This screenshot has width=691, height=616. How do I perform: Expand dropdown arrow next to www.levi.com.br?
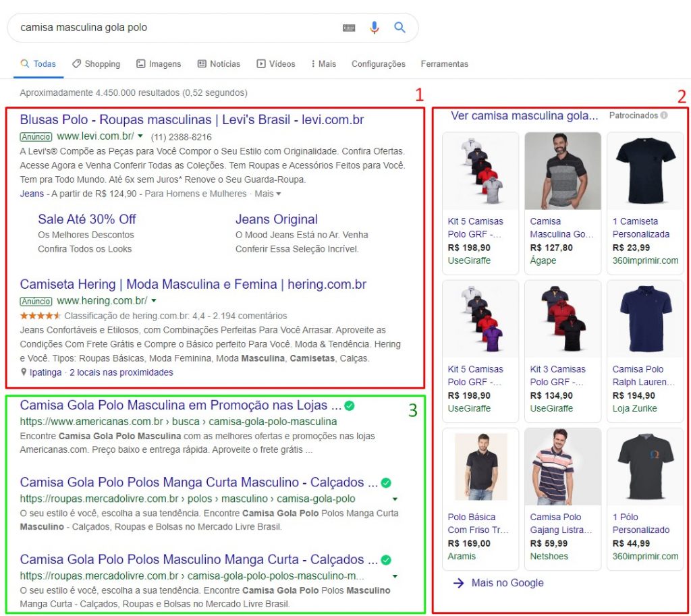tap(140, 136)
